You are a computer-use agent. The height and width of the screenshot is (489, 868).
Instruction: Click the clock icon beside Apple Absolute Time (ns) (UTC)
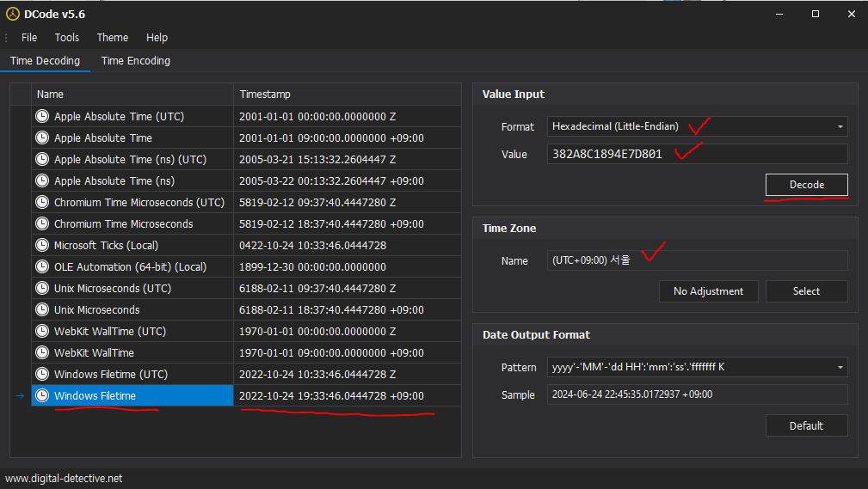click(42, 159)
